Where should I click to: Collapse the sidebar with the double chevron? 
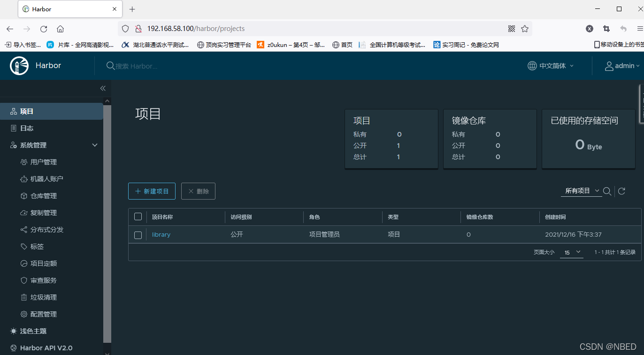(103, 88)
